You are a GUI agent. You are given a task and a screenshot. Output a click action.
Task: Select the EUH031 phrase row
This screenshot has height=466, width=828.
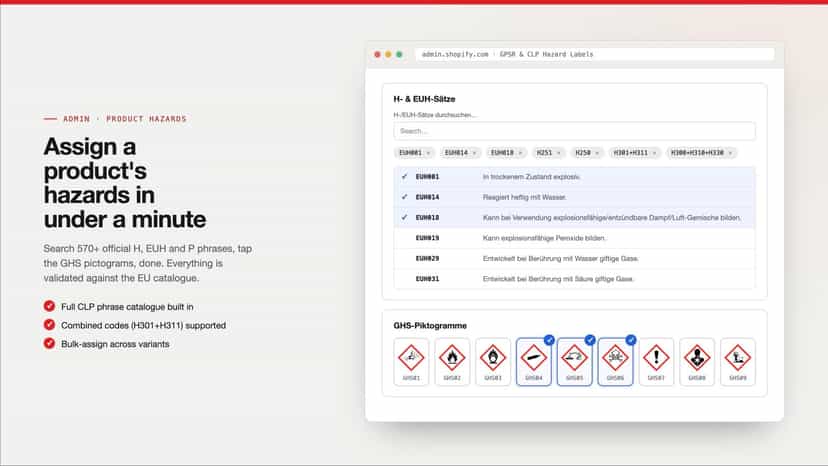tap(575, 278)
